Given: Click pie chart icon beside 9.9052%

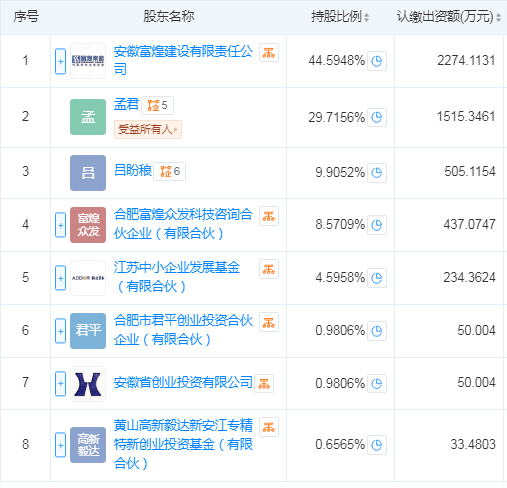Looking at the screenshot, I should pyautogui.click(x=377, y=173).
